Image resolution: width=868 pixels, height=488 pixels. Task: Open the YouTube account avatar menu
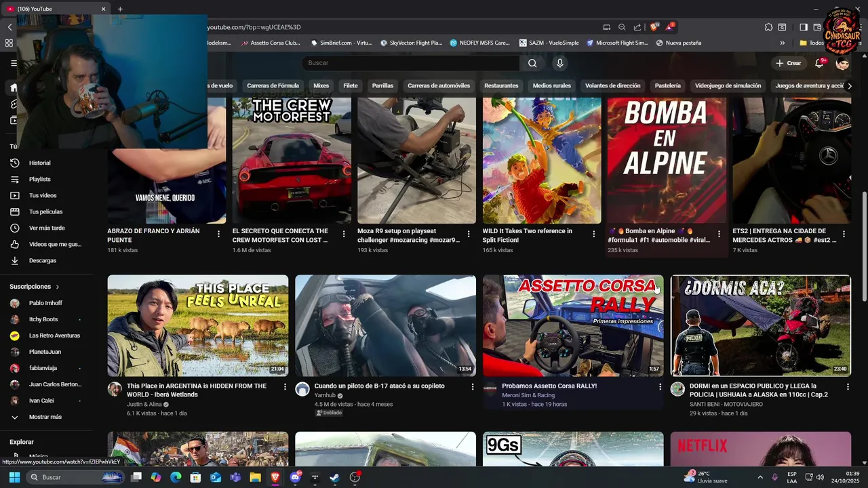coord(843,63)
